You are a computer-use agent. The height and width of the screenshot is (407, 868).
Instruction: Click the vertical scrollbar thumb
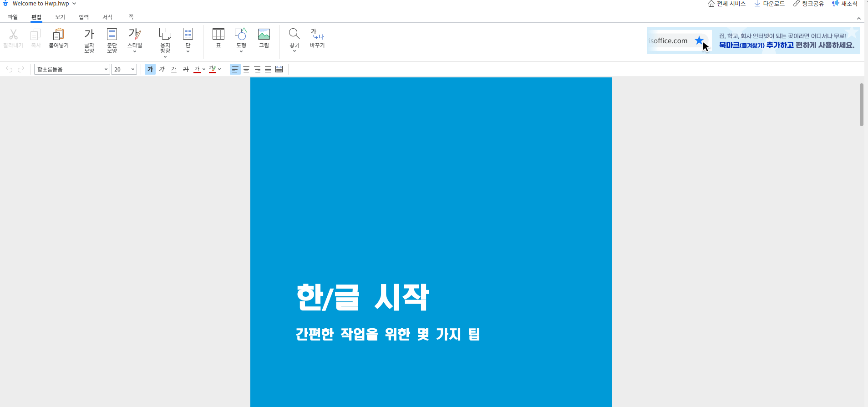[862, 105]
